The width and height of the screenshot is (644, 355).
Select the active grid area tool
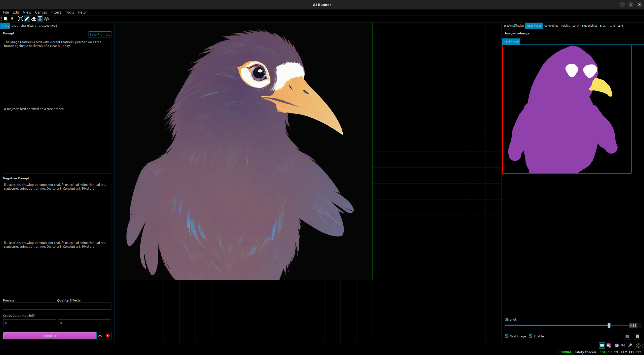pos(20,19)
